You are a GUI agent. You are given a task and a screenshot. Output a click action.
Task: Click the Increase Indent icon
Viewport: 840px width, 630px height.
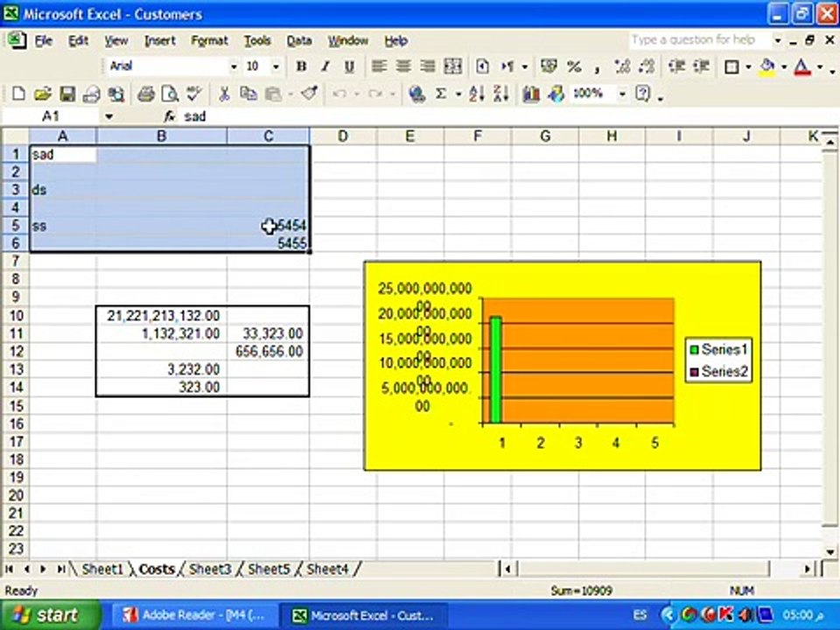[x=701, y=66]
